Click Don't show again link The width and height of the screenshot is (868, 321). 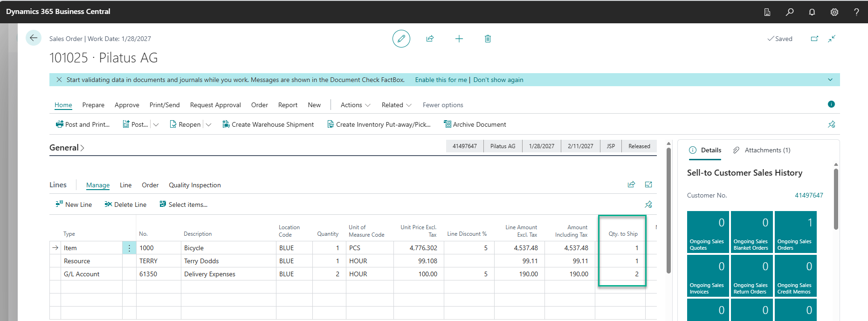click(x=498, y=80)
